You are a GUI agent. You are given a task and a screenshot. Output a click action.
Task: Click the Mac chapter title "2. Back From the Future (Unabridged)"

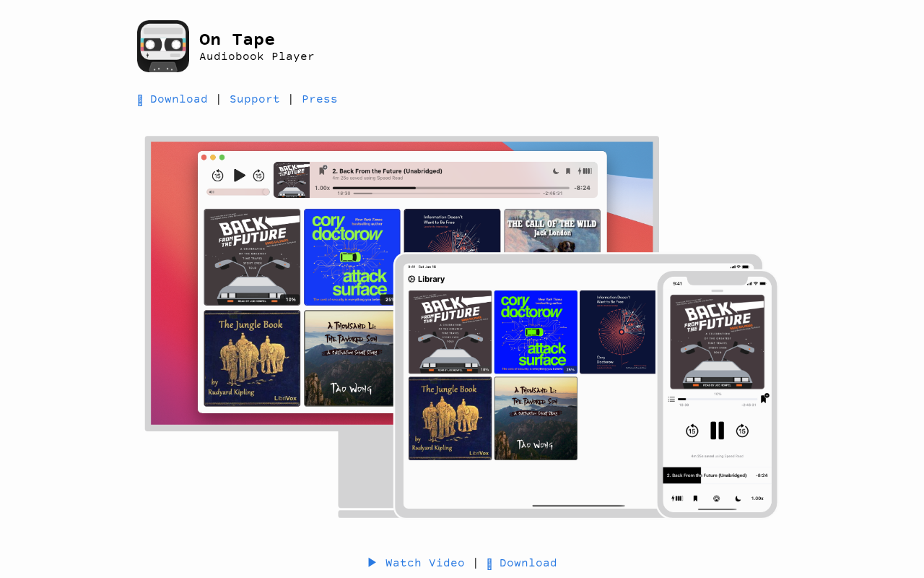pyautogui.click(x=387, y=171)
